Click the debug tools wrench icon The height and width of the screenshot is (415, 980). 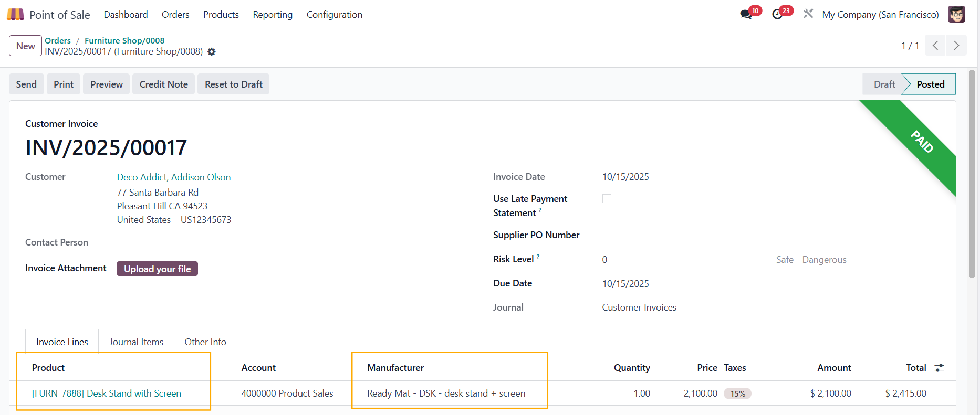808,14
